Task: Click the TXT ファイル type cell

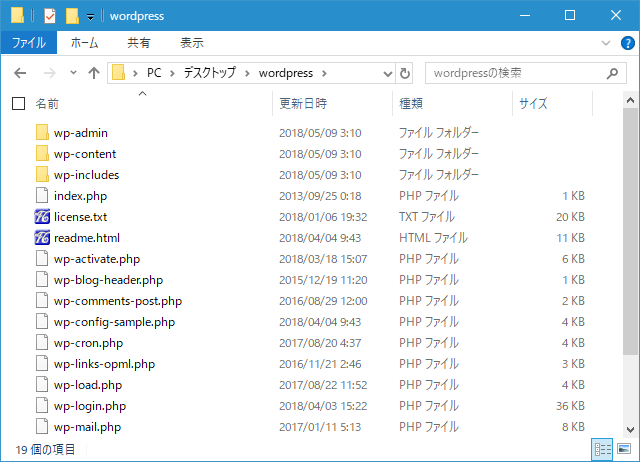Action: pyautogui.click(x=427, y=217)
